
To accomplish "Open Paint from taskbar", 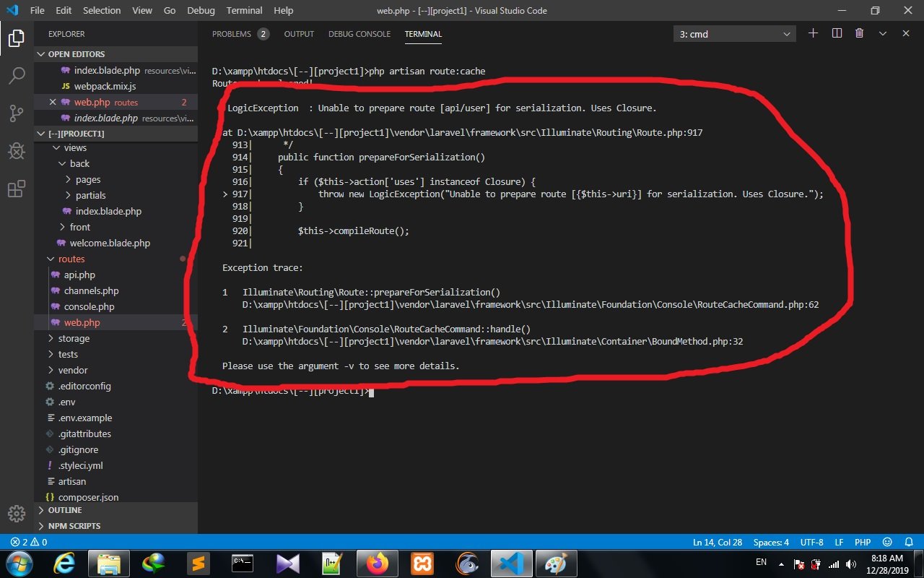I will pos(556,564).
